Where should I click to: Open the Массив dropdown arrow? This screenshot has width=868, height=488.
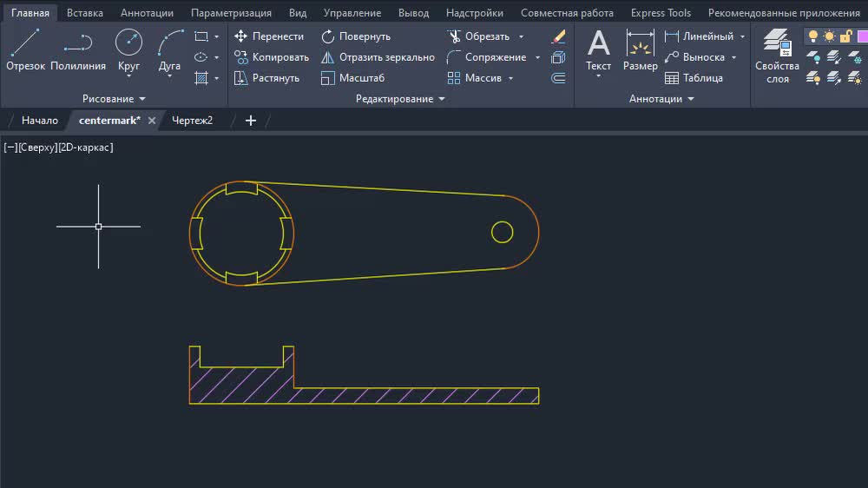point(511,78)
